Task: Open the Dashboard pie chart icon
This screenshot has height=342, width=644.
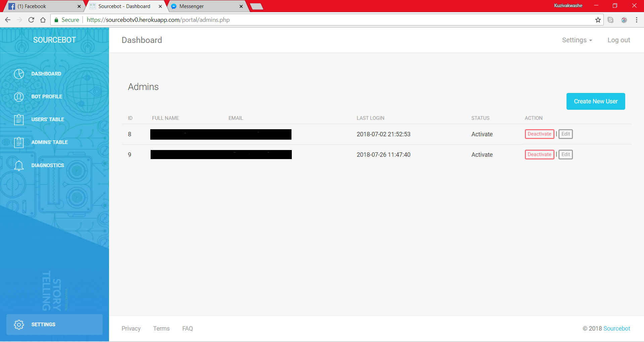Action: [x=19, y=74]
